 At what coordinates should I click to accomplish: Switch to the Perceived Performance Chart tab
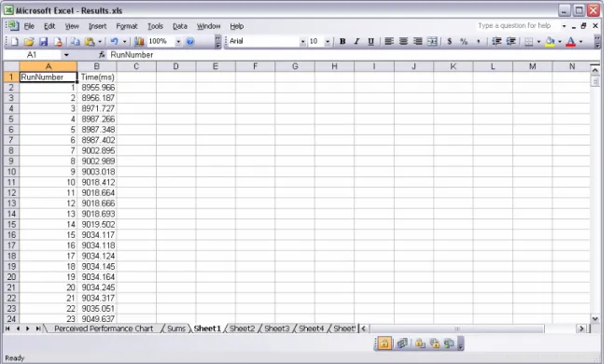coord(104,329)
